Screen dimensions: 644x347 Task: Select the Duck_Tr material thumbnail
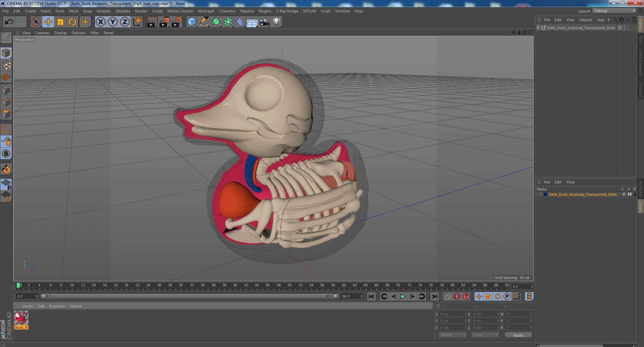(21, 320)
